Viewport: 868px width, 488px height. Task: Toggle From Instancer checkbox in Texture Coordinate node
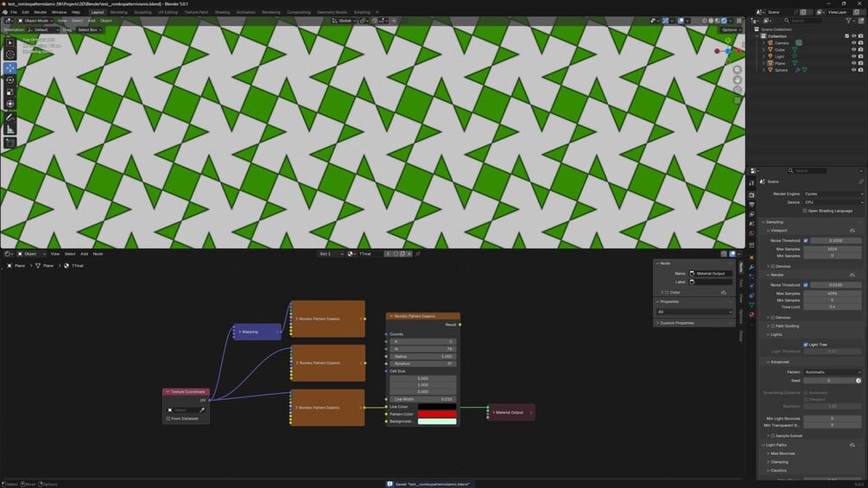(x=168, y=418)
